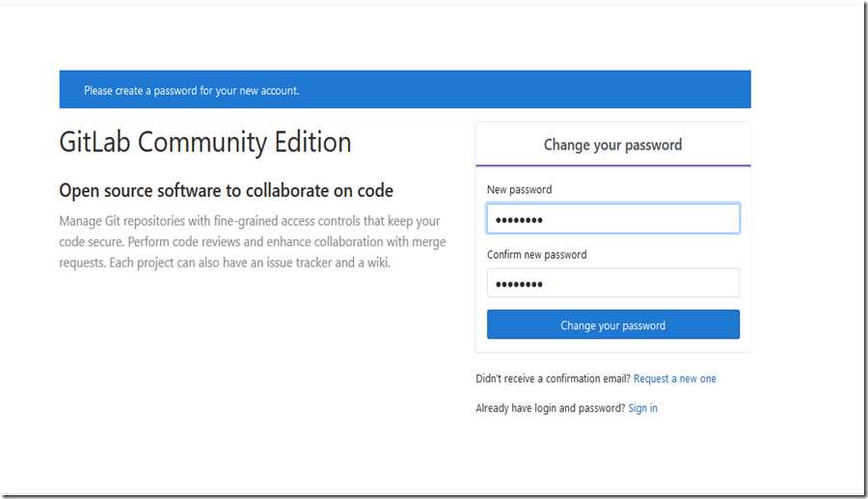The width and height of the screenshot is (868, 499).
Task: Submit with the blue Change your password button
Action: tap(612, 324)
